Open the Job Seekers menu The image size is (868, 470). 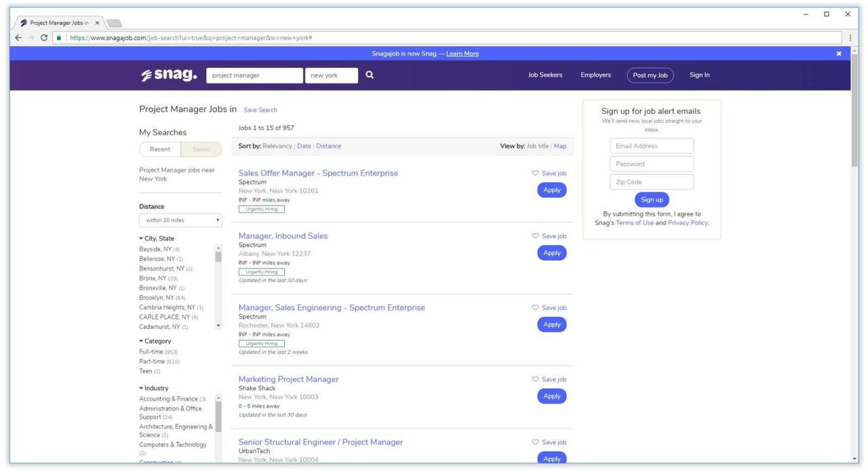click(545, 75)
